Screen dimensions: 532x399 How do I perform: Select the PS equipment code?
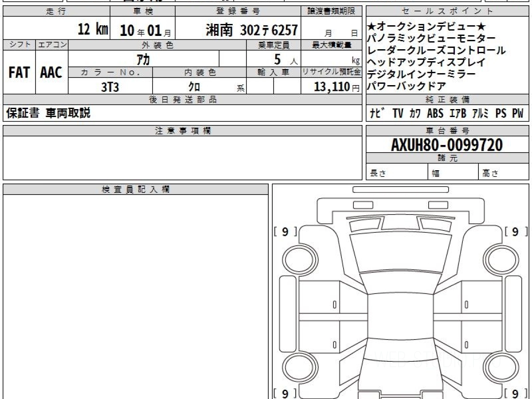[501, 113]
